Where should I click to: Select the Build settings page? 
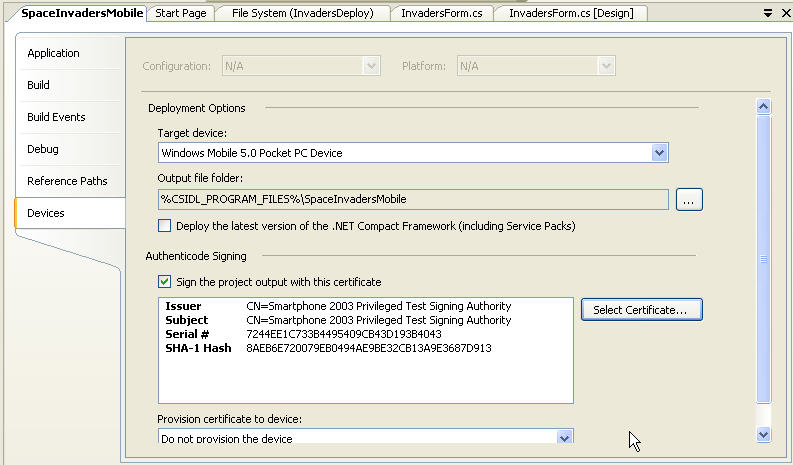[x=70, y=85]
